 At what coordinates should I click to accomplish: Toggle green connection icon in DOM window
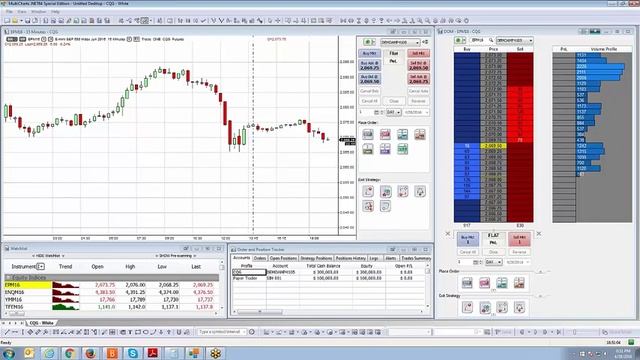click(x=460, y=40)
